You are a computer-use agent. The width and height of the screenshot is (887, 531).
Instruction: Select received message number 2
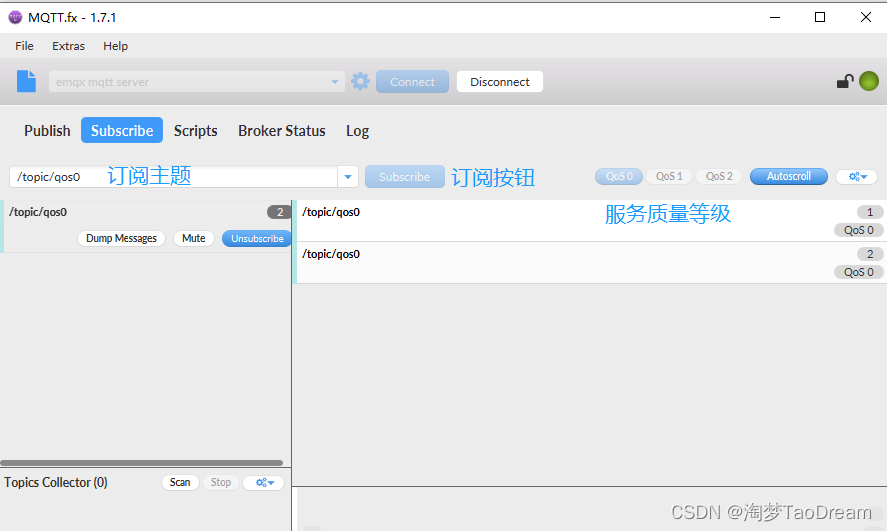[590, 262]
